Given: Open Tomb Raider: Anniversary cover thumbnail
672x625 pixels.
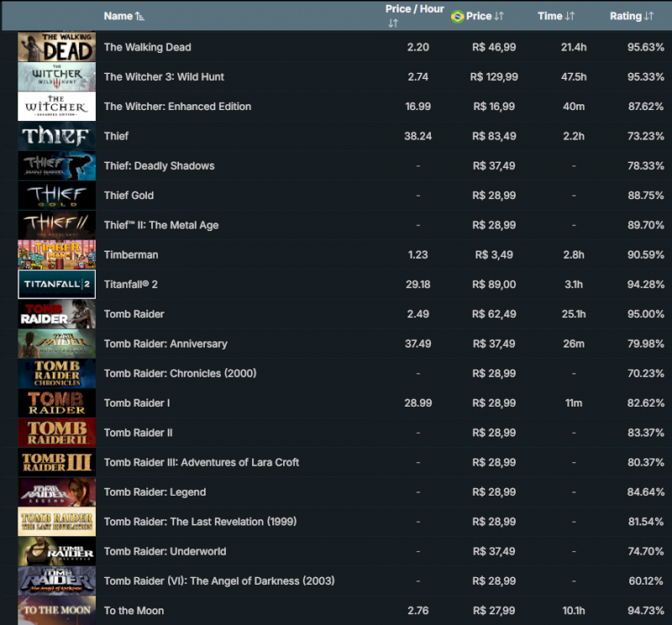Looking at the screenshot, I should pyautogui.click(x=56, y=344).
